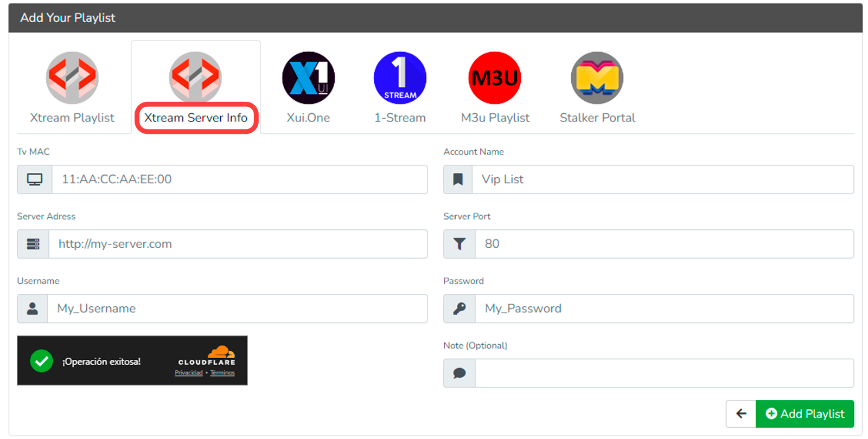Viewport: 868px width, 439px height.
Task: Focus the Username input field
Action: coord(237,308)
